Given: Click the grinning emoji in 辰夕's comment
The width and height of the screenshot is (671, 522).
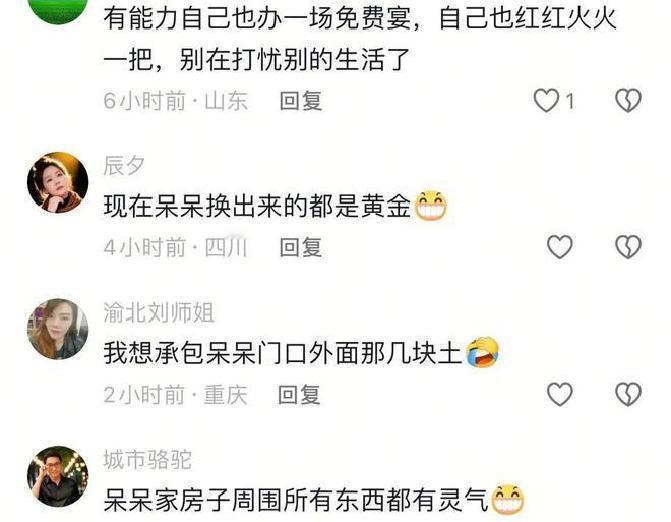Looking at the screenshot, I should (431, 206).
